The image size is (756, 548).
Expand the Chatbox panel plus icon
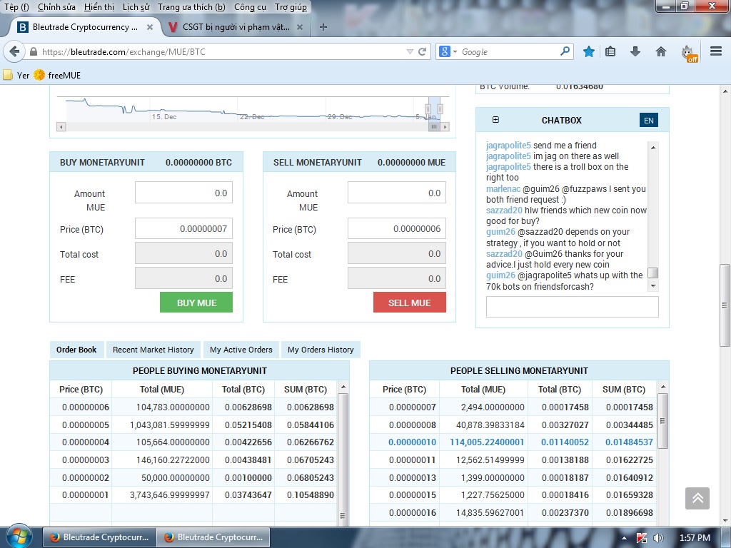(496, 120)
